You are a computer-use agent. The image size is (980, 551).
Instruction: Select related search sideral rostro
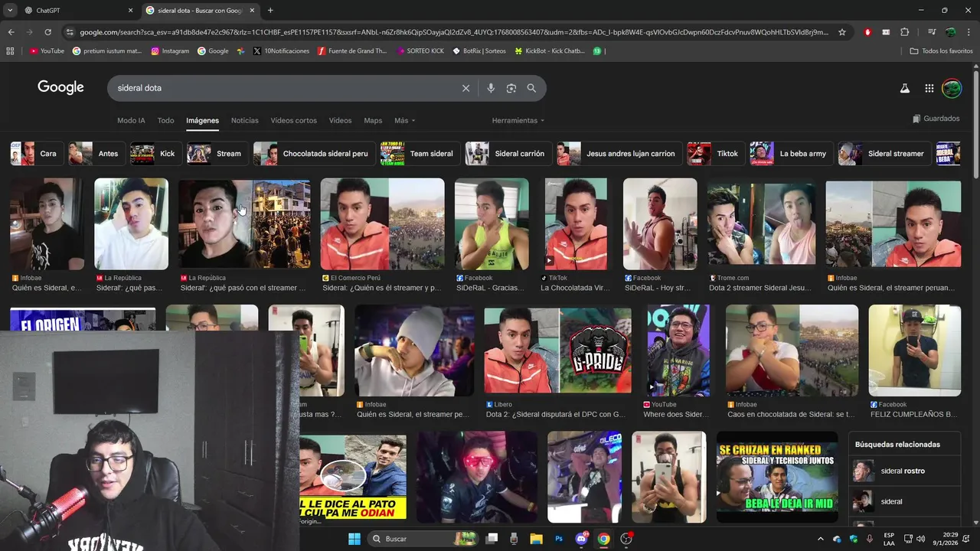[x=904, y=471]
